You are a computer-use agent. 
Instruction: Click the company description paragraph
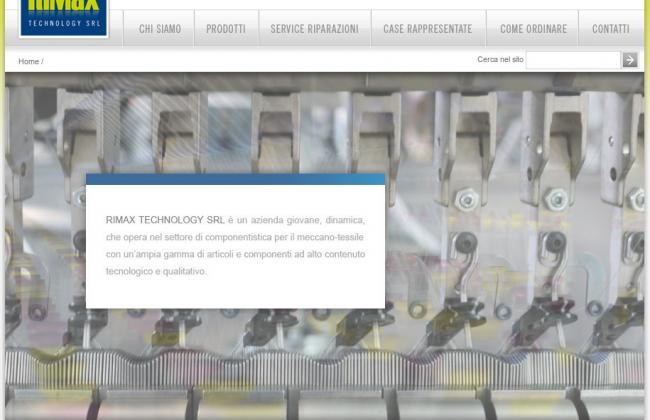(235, 245)
